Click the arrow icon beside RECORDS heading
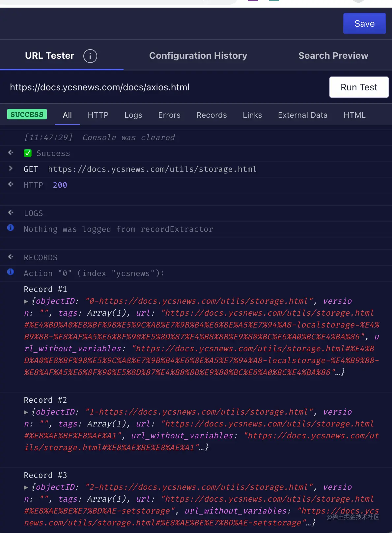This screenshot has width=392, height=533. coord(11,257)
